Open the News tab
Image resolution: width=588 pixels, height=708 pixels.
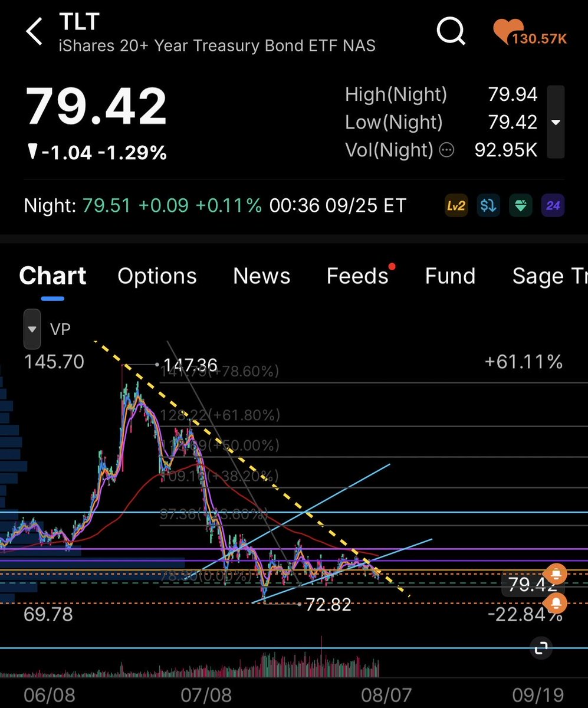(262, 276)
